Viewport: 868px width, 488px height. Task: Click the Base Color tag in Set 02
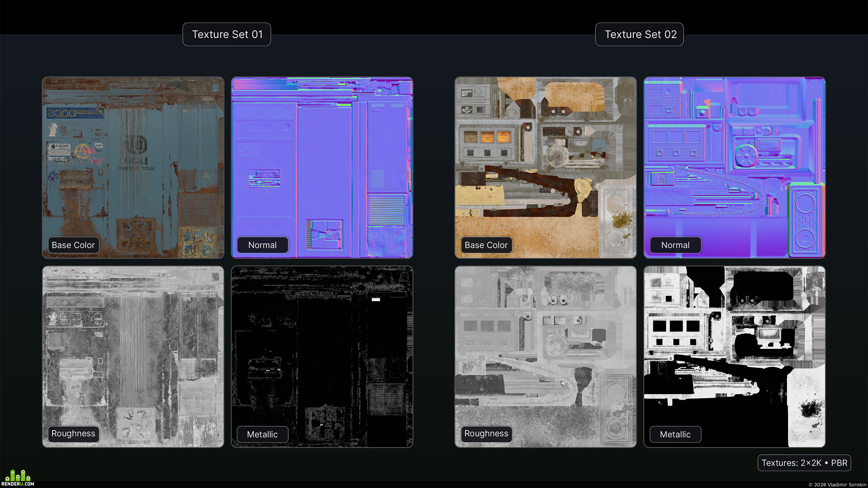pos(486,245)
